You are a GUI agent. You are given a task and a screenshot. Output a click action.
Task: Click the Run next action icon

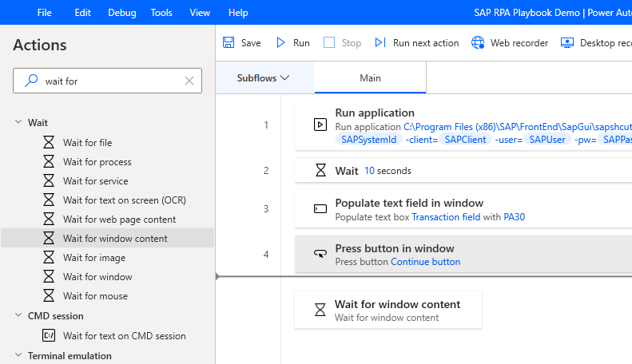tap(380, 42)
